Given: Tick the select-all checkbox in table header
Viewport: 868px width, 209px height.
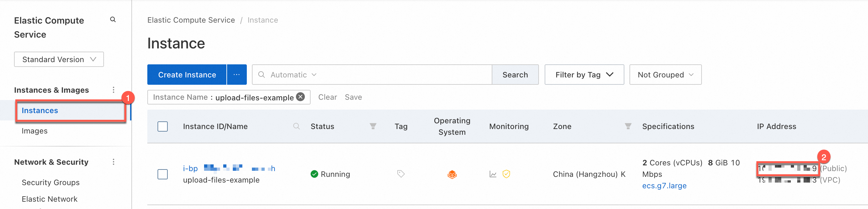Looking at the screenshot, I should click(x=163, y=126).
